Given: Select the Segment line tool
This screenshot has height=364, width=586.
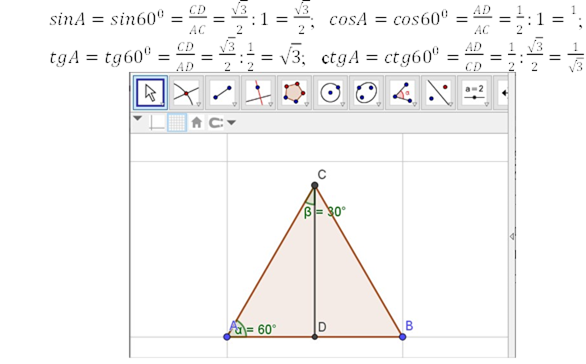Looking at the screenshot, I should 222,93.
